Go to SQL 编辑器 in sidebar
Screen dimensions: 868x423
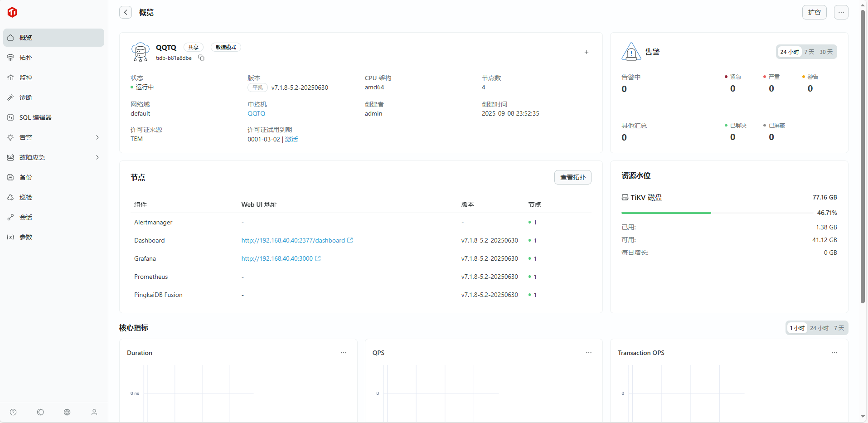coord(35,117)
